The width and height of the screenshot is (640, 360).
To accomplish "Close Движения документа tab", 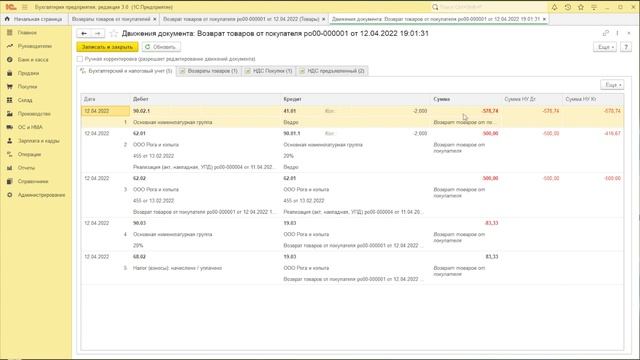I will pos(544,19).
